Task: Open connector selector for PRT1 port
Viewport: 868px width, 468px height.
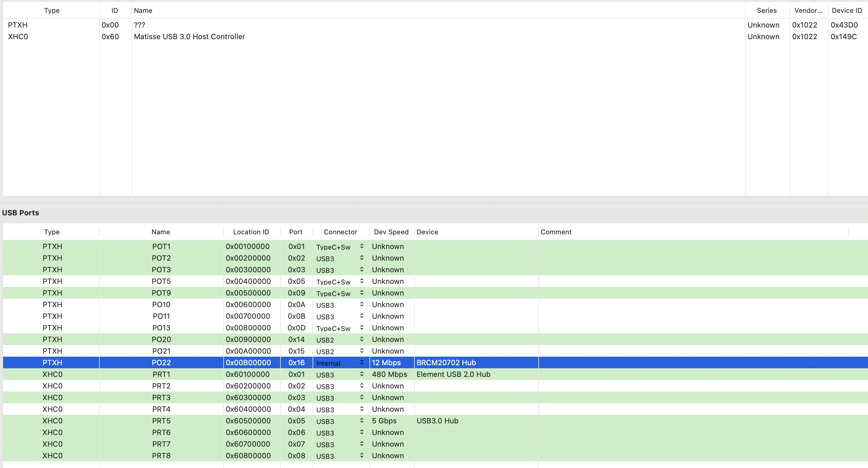Action: click(x=362, y=374)
